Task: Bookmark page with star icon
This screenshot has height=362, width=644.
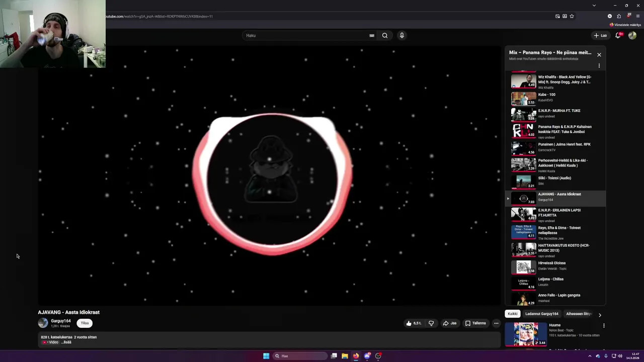Action: 572,16
